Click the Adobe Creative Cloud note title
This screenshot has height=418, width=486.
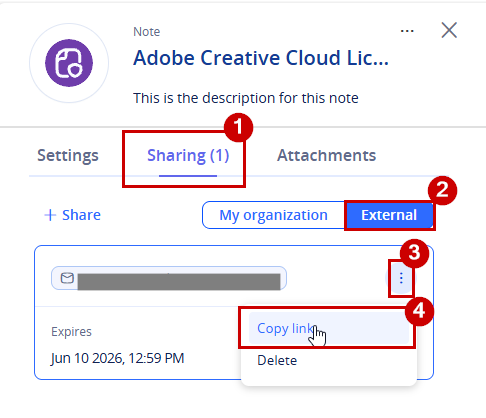coord(261,58)
